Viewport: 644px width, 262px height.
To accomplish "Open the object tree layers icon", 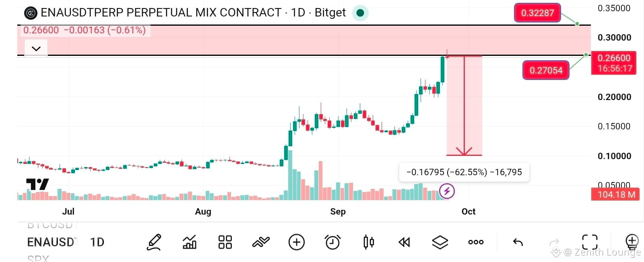I will pyautogui.click(x=440, y=242).
